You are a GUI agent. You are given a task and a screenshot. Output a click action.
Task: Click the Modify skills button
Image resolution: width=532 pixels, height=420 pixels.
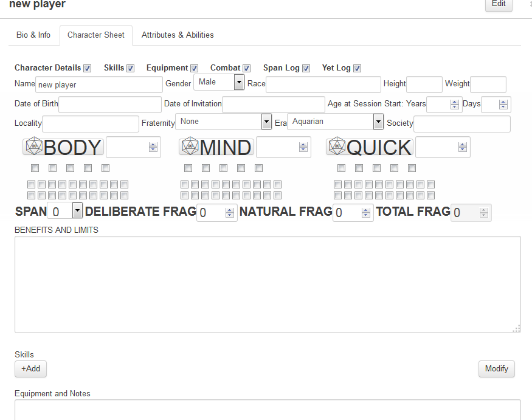coord(496,369)
